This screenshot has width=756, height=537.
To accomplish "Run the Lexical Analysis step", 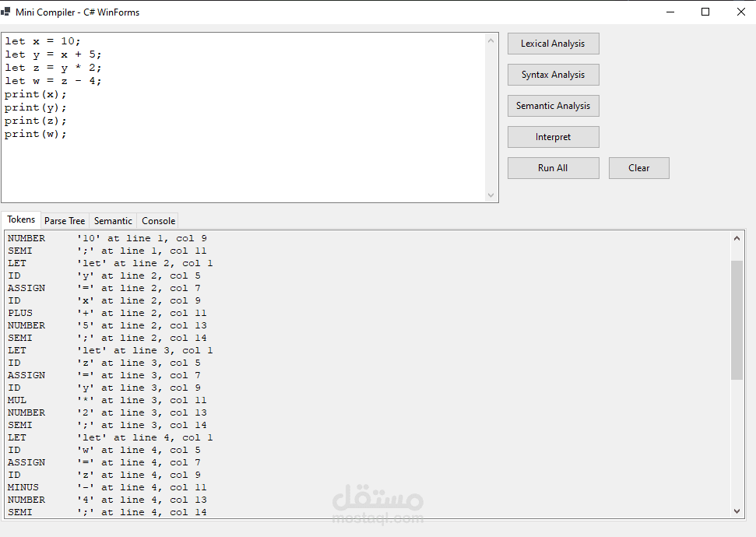I will click(x=553, y=44).
